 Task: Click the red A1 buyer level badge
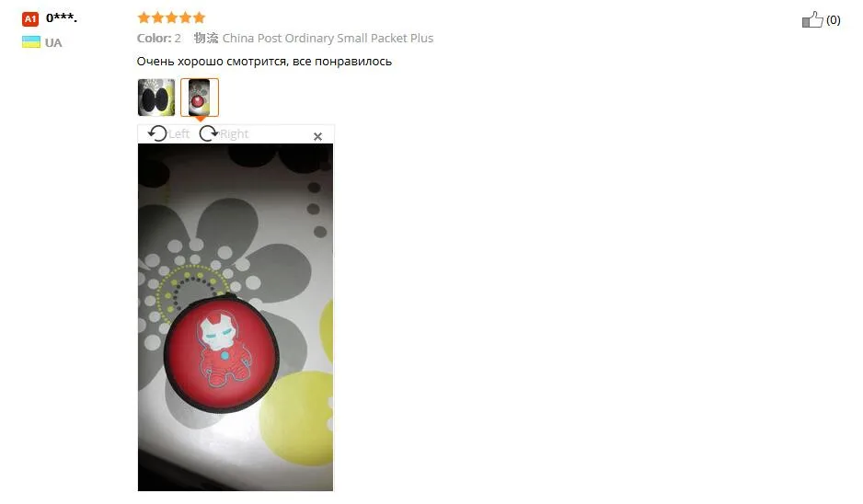[30, 19]
